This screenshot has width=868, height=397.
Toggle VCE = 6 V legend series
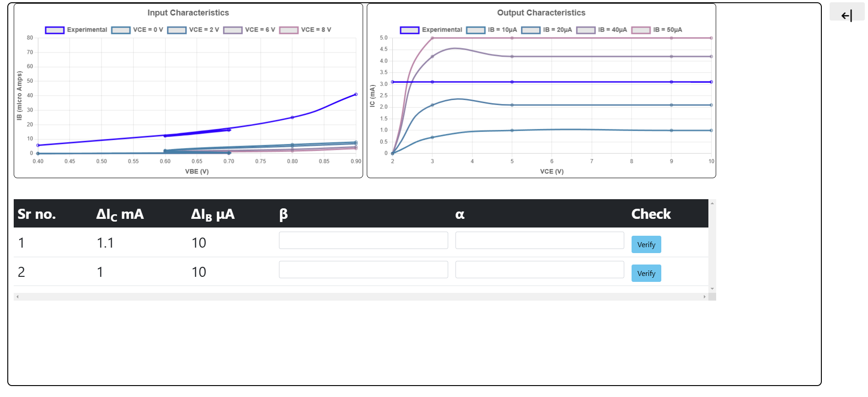pos(249,30)
